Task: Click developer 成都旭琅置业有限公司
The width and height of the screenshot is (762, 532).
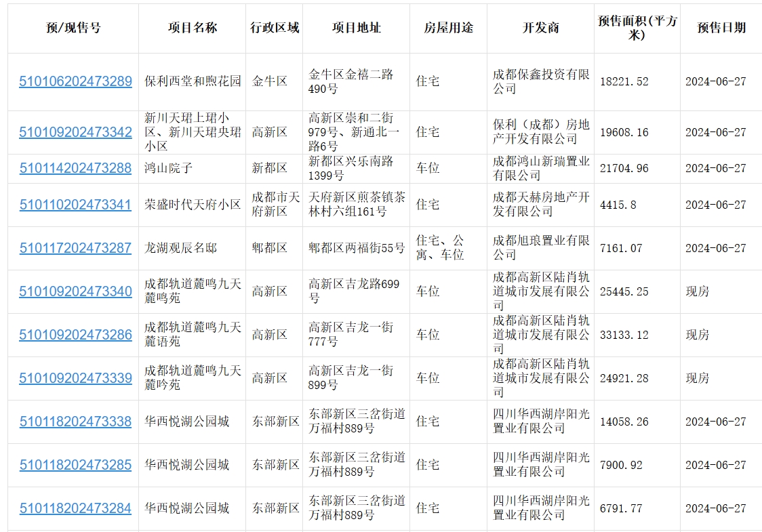Action: 541,248
